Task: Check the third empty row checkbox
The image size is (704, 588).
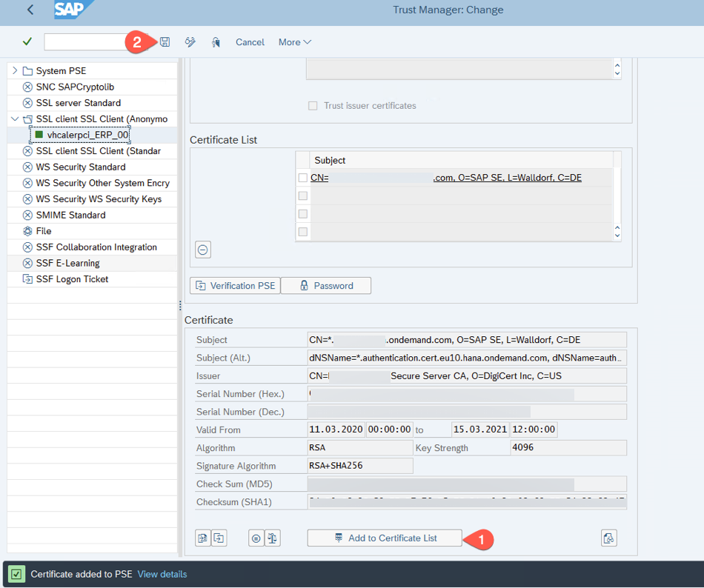Action: 303,214
